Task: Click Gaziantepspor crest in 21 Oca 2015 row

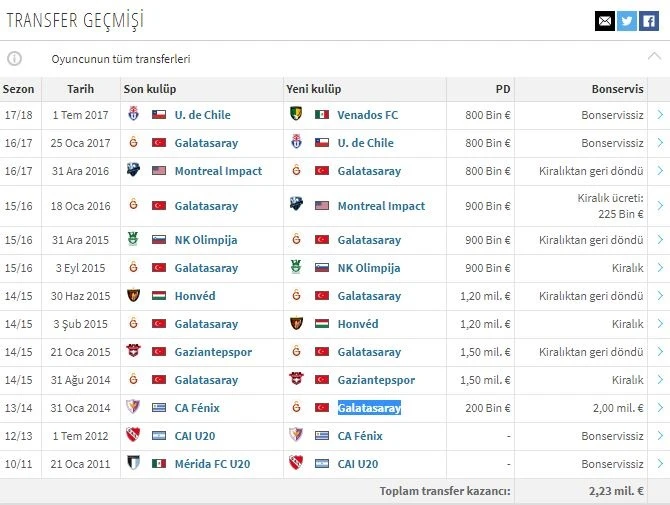Action: (x=132, y=352)
